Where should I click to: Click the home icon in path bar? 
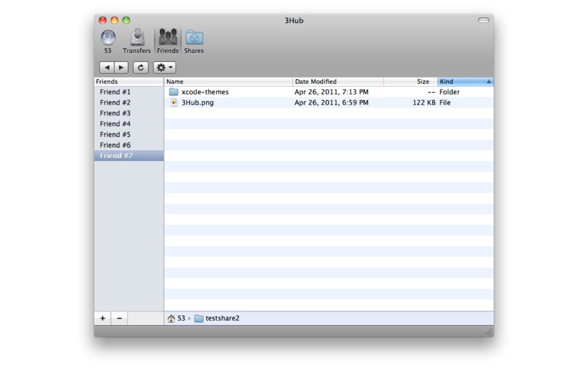pyautogui.click(x=171, y=318)
